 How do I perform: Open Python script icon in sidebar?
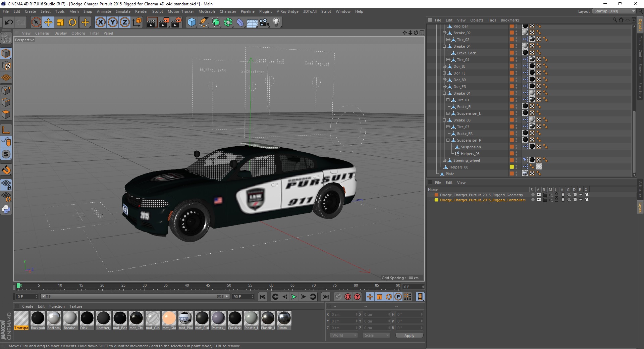pos(6,209)
